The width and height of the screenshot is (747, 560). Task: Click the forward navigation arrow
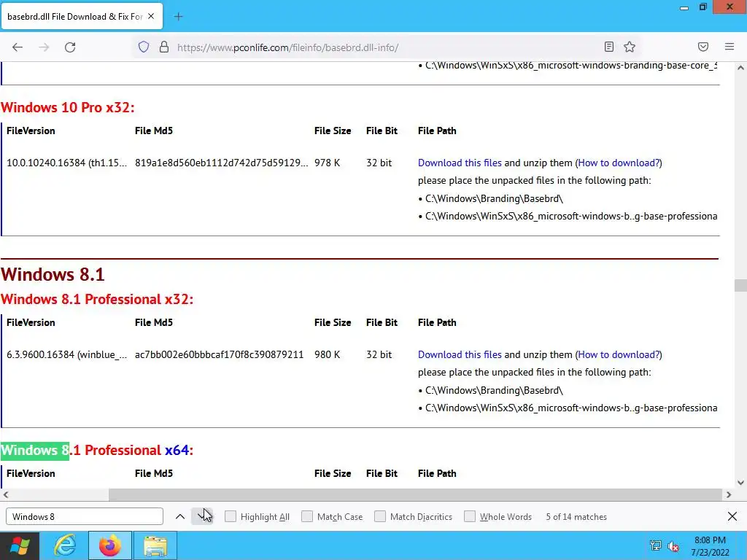[x=44, y=47]
